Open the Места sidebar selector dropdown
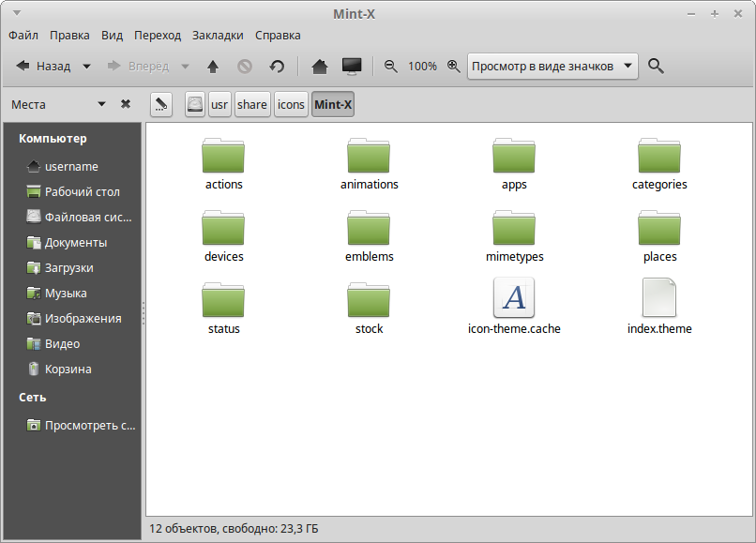The height and width of the screenshot is (543, 756). (101, 104)
